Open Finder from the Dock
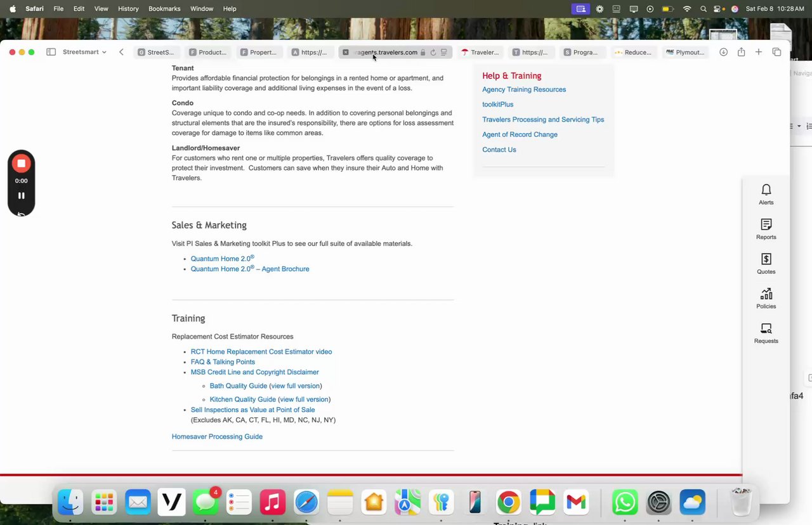Screen dimensions: 812x525 point(70,503)
